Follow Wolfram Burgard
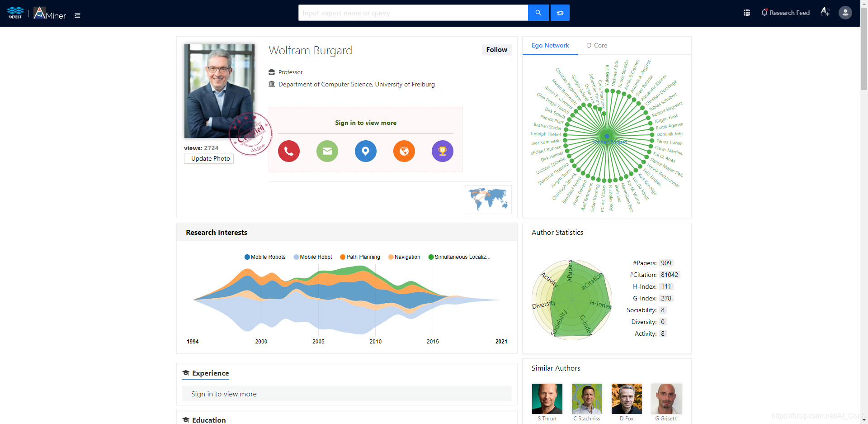Viewport: 868px width, 424px height. coord(496,50)
